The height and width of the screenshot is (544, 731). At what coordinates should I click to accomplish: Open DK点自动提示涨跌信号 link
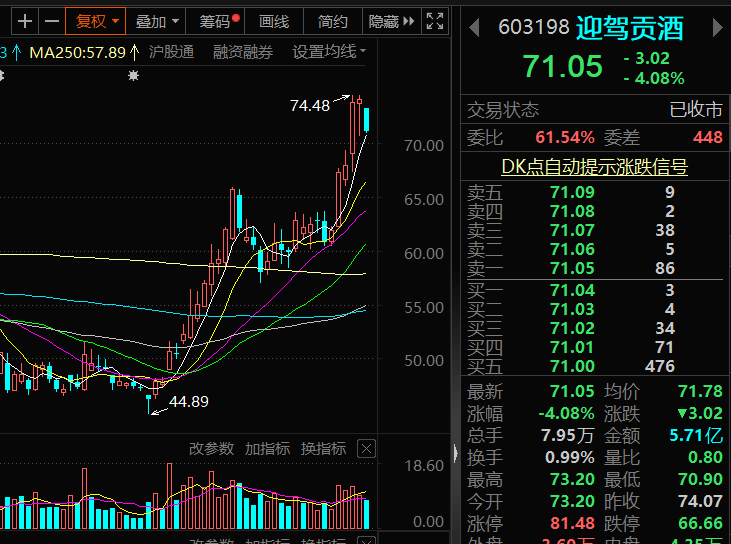(594, 167)
